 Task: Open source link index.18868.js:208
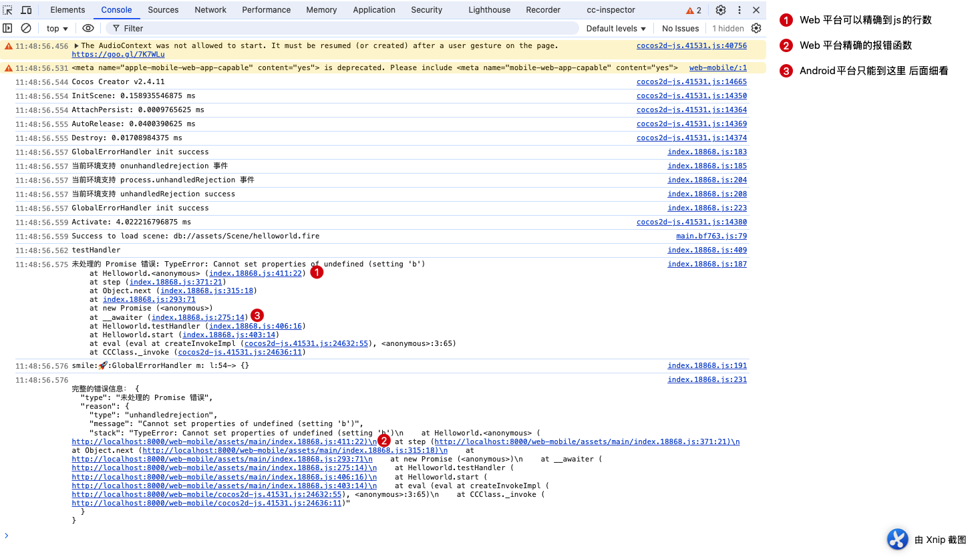707,194
